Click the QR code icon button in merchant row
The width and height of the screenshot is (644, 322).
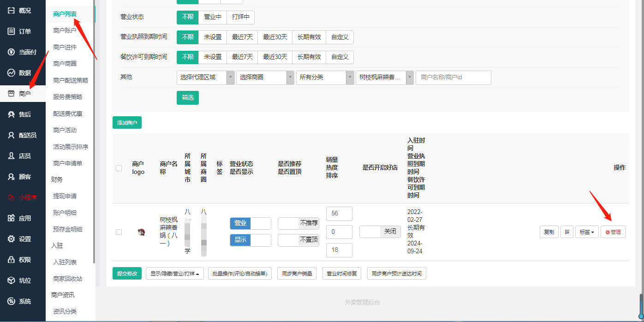point(566,232)
